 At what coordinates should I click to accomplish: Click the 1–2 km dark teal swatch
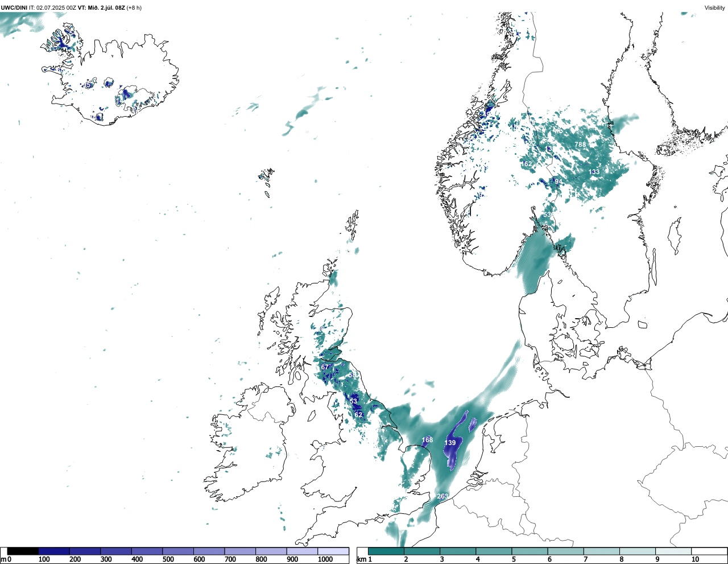point(386,551)
